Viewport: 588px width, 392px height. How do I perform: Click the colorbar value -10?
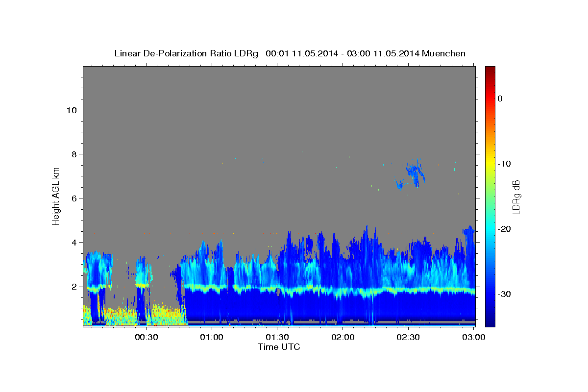pos(505,164)
